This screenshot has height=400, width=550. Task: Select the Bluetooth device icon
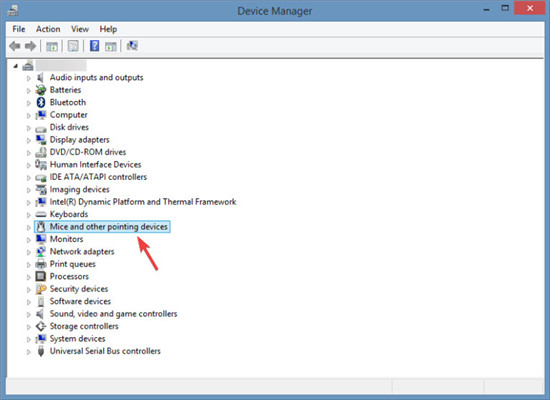click(x=41, y=102)
